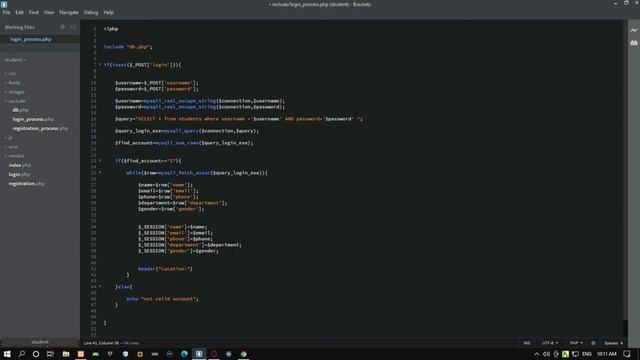This screenshot has width=640, height=360.
Task: Collapse code fold at the if isset line
Action: tap(100, 64)
